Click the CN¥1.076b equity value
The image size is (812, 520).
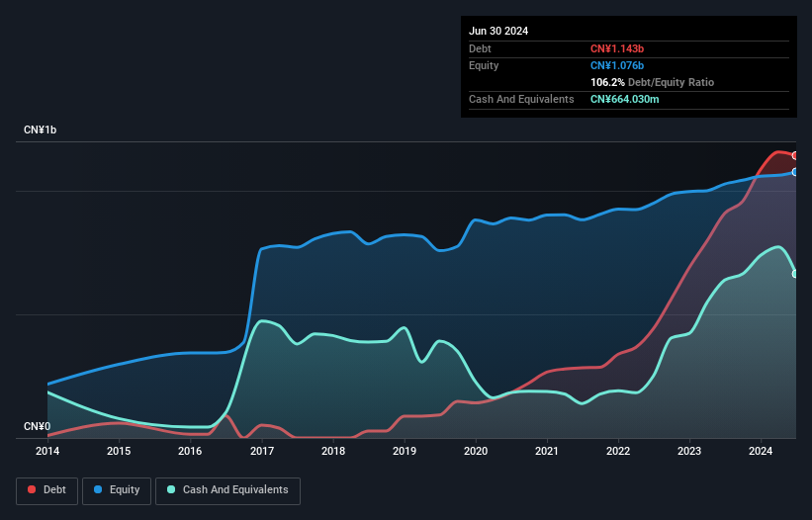pos(617,65)
